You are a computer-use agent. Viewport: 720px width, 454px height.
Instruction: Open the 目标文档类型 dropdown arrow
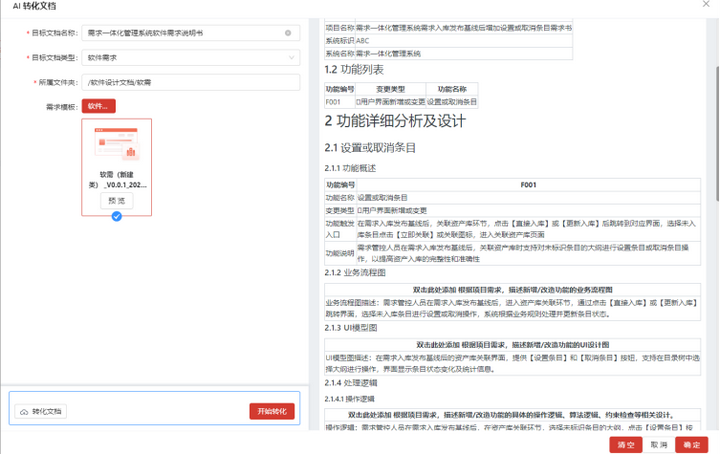coord(291,58)
